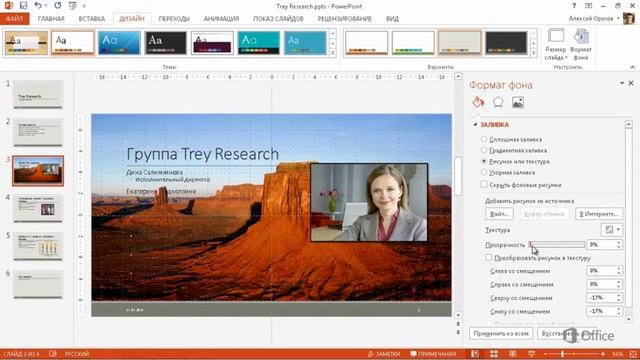Open the Fill & Line bucket tab
Image resolution: width=640 pixels, height=360 pixels.
pyautogui.click(x=478, y=102)
